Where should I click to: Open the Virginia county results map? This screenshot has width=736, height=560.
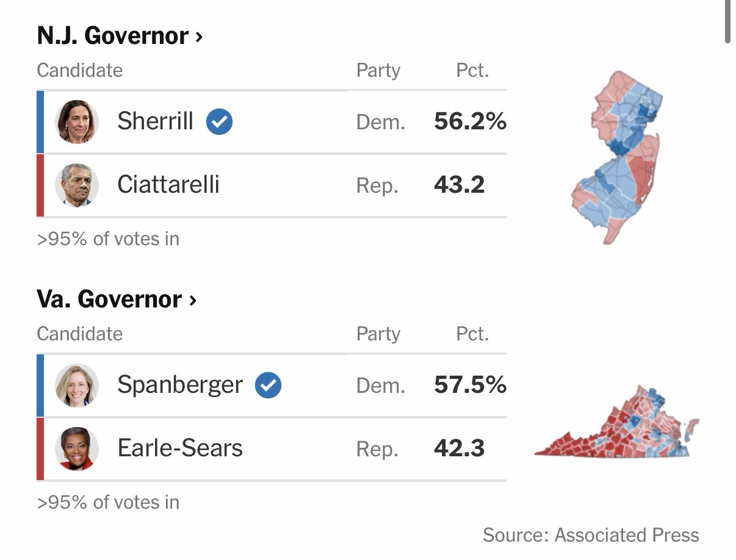[616, 425]
